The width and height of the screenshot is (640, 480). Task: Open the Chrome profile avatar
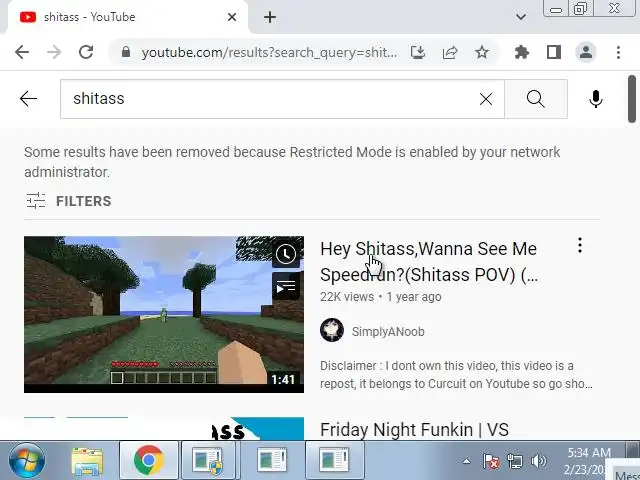click(586, 52)
